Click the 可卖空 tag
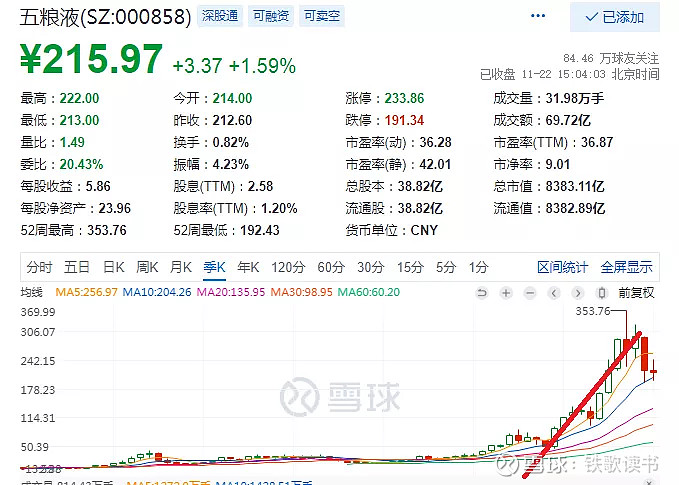This screenshot has width=679, height=485. [322, 16]
